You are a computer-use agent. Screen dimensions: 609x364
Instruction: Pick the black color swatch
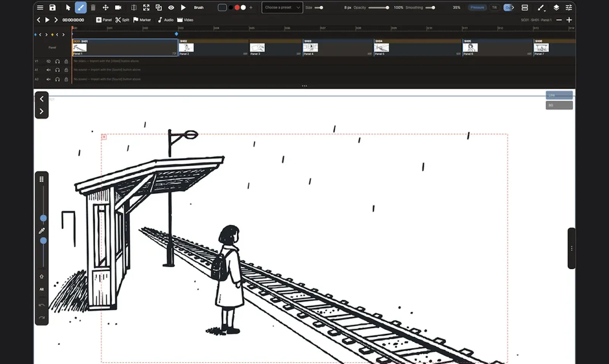[231, 7]
